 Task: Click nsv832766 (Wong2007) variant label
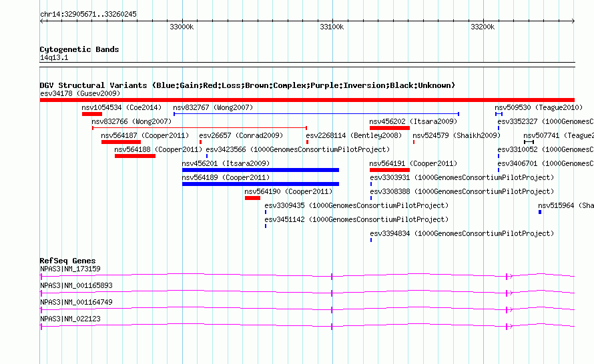131,121
